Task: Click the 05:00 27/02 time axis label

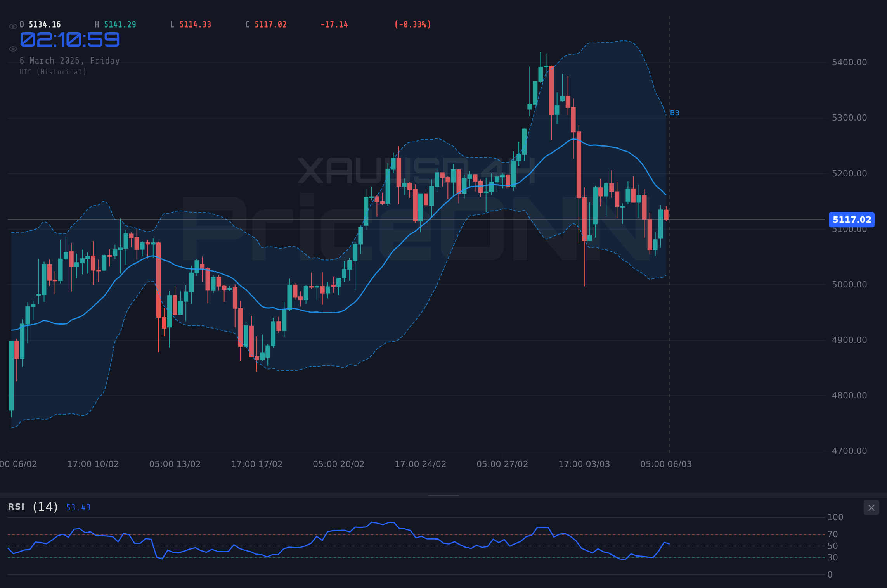Action: [x=502, y=464]
